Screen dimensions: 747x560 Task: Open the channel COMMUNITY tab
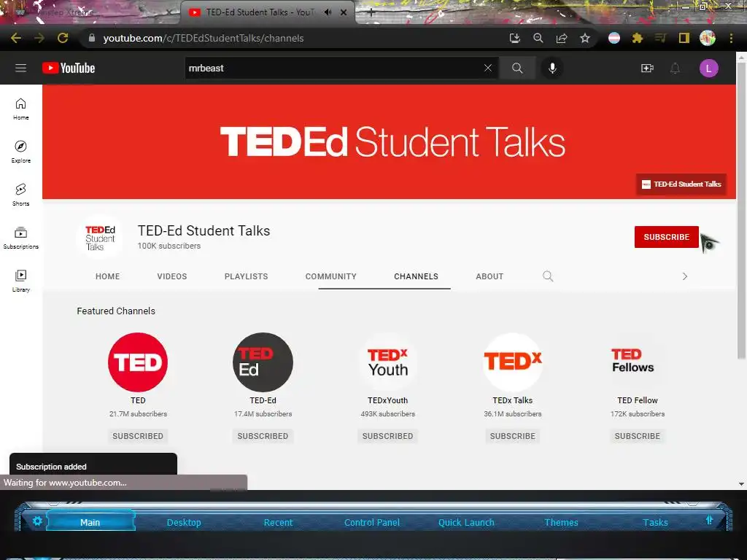[331, 276]
